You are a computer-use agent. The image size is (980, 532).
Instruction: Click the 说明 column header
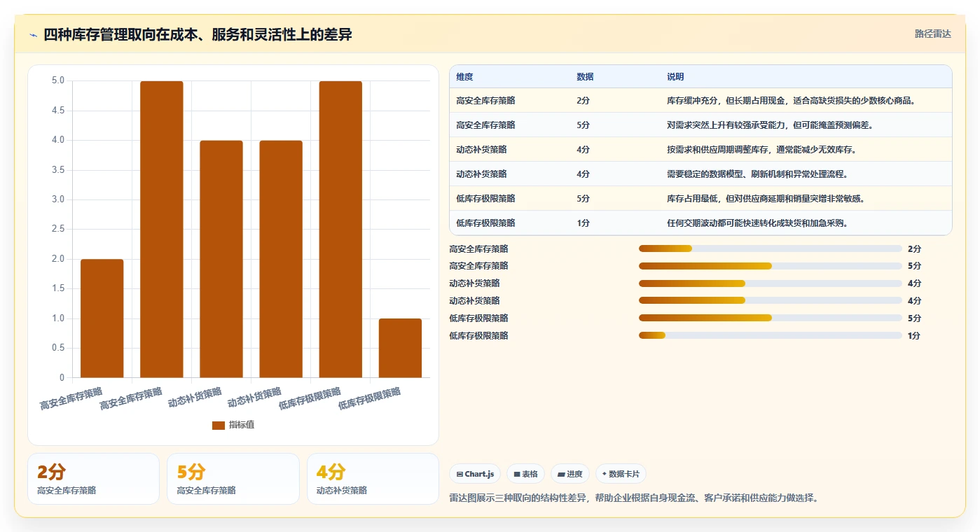[x=675, y=77]
